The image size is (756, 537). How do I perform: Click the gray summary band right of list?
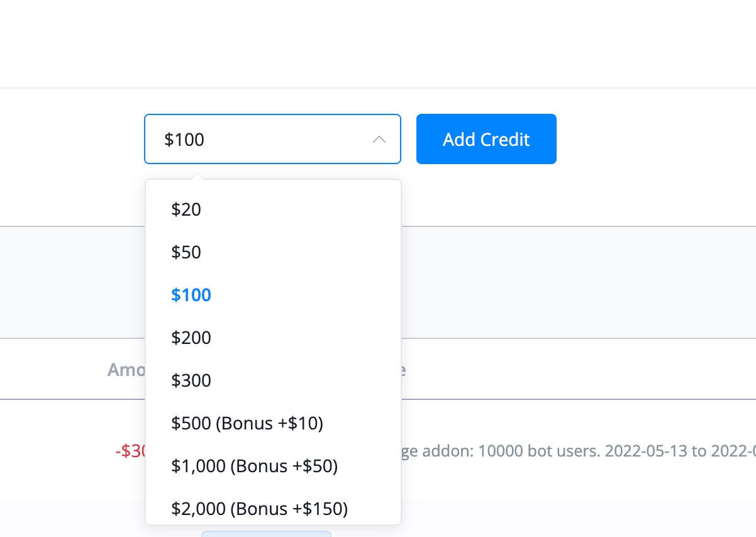pyautogui.click(x=579, y=282)
